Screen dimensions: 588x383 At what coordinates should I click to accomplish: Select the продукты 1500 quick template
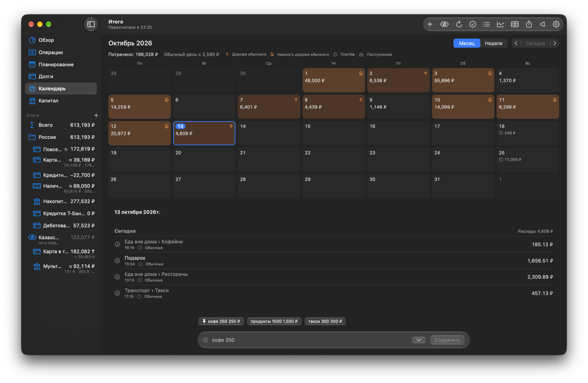click(x=274, y=322)
